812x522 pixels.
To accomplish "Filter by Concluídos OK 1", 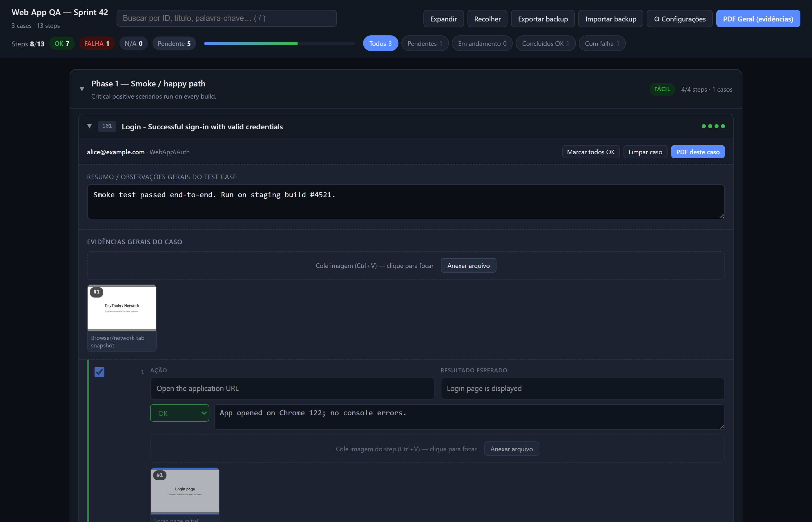I will (x=545, y=43).
